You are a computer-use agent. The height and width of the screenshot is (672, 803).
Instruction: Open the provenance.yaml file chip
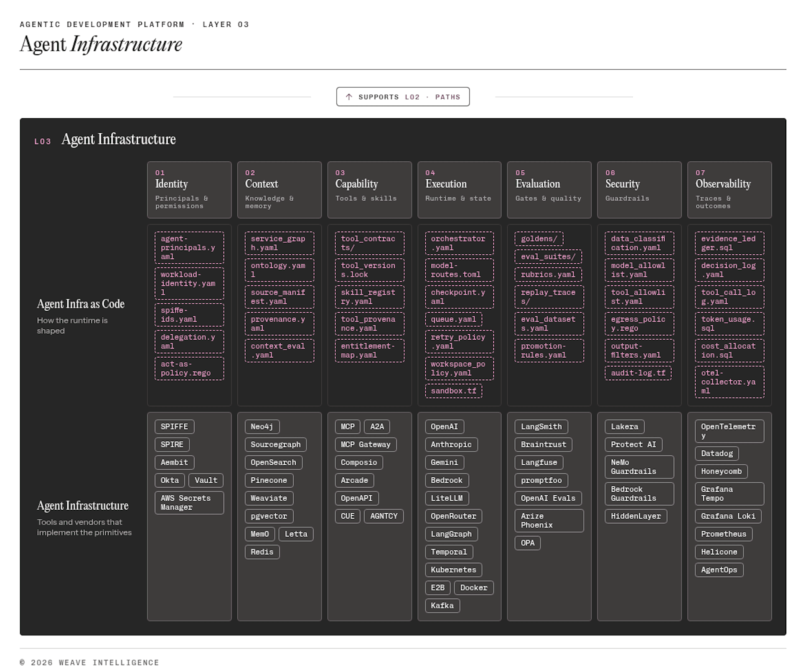pos(280,324)
